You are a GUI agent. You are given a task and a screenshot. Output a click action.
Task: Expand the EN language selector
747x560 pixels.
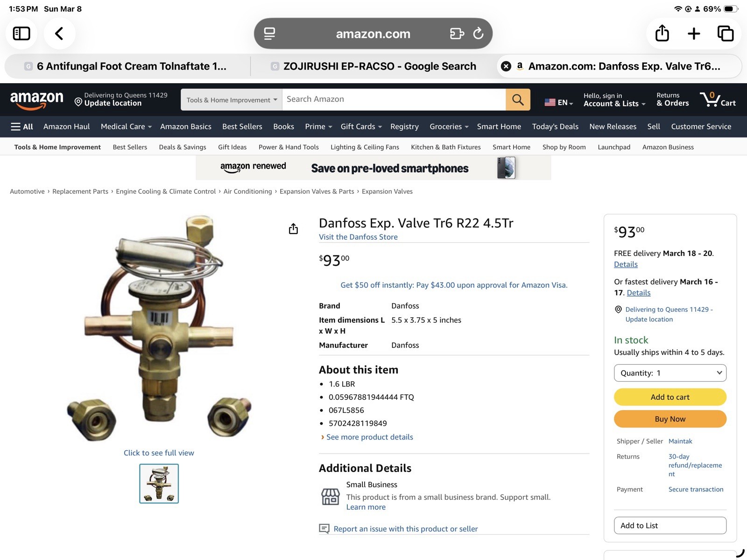tap(559, 102)
